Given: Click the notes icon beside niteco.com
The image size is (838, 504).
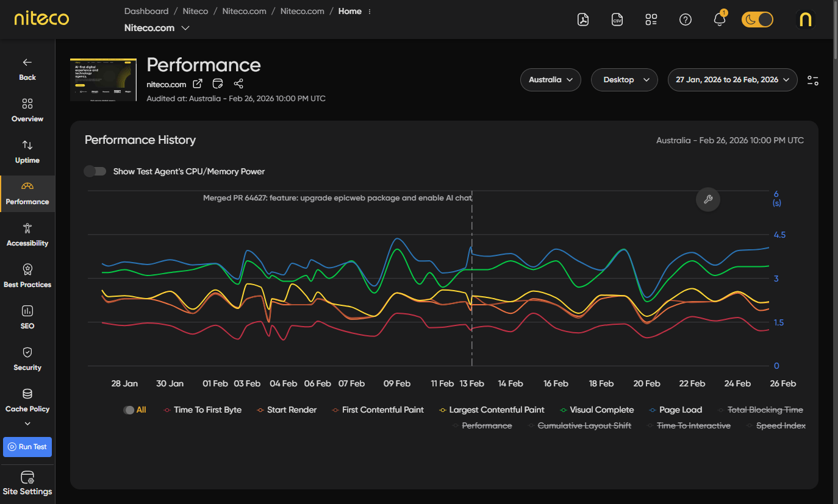Looking at the screenshot, I should coord(218,84).
